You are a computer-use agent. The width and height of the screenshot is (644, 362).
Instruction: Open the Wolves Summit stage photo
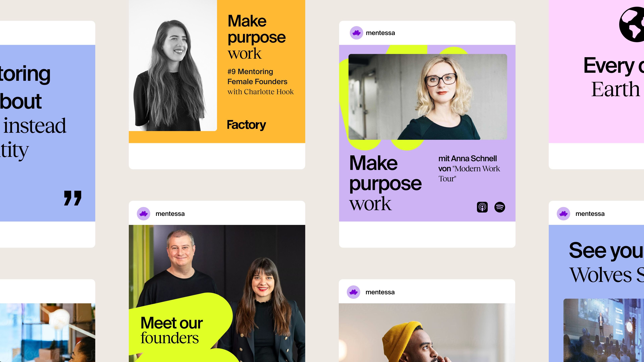(x=604, y=330)
